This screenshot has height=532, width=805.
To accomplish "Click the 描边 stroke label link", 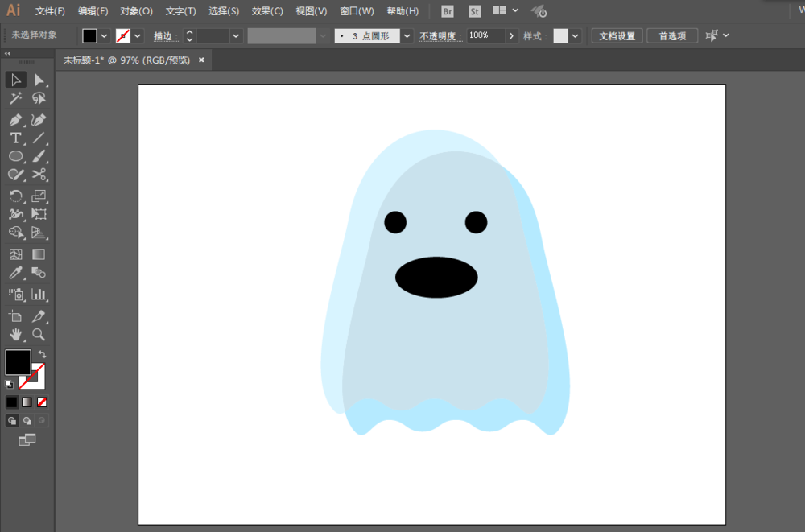I will tap(166, 36).
